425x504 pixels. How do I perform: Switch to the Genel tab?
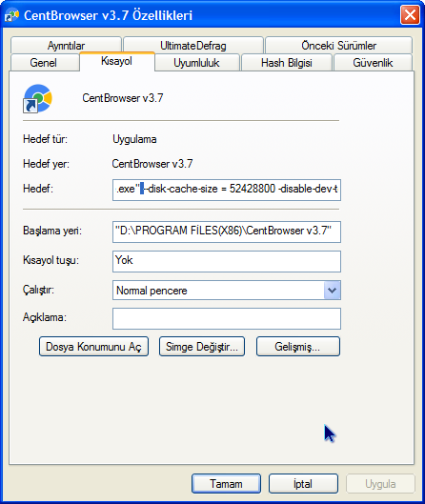click(x=45, y=62)
